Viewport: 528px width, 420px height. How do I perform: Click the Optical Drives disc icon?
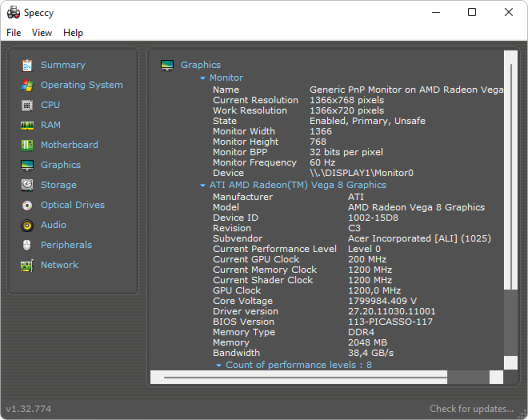[x=27, y=205]
